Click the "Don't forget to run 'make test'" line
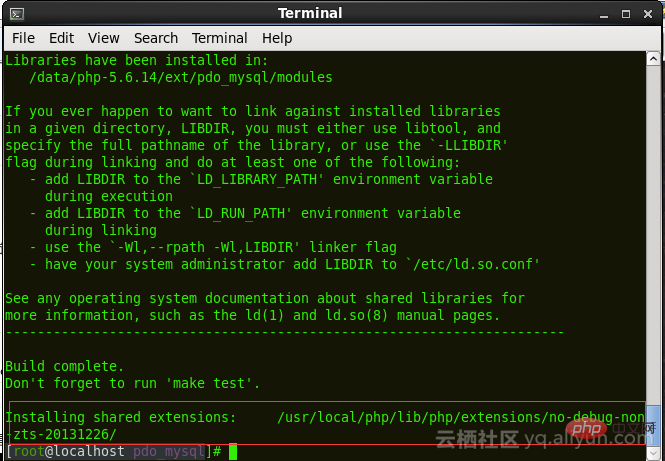This screenshot has width=665, height=461. click(132, 383)
